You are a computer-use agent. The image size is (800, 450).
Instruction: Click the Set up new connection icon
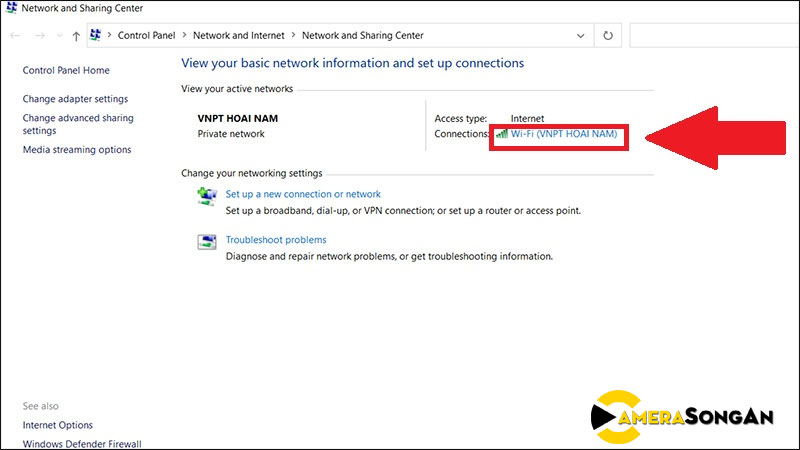206,197
